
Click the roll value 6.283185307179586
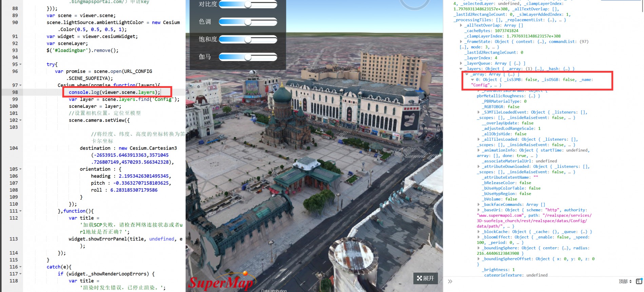(x=134, y=190)
